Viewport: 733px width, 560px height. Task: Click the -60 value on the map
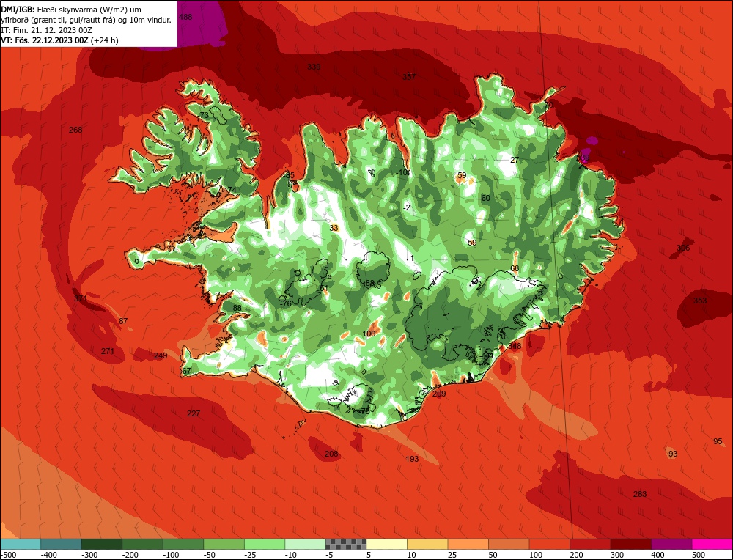[x=485, y=198]
